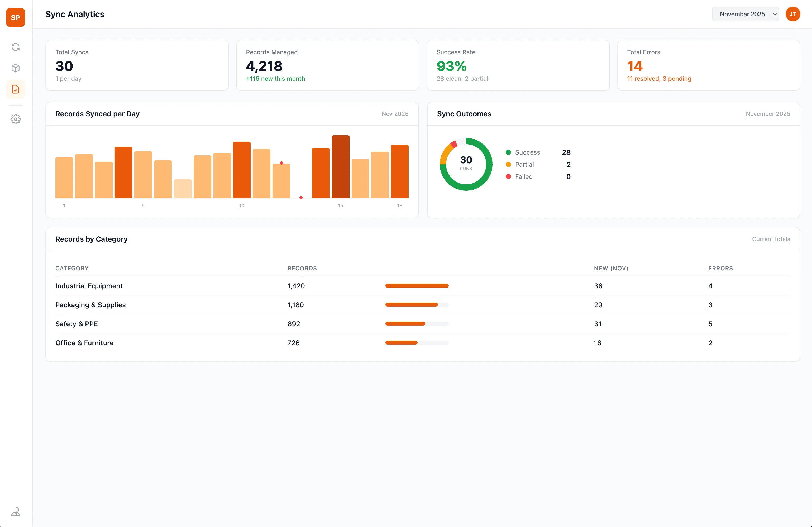Click the Industrial Equipment progress bar
Screen dimensions: 812x527
coord(417,285)
